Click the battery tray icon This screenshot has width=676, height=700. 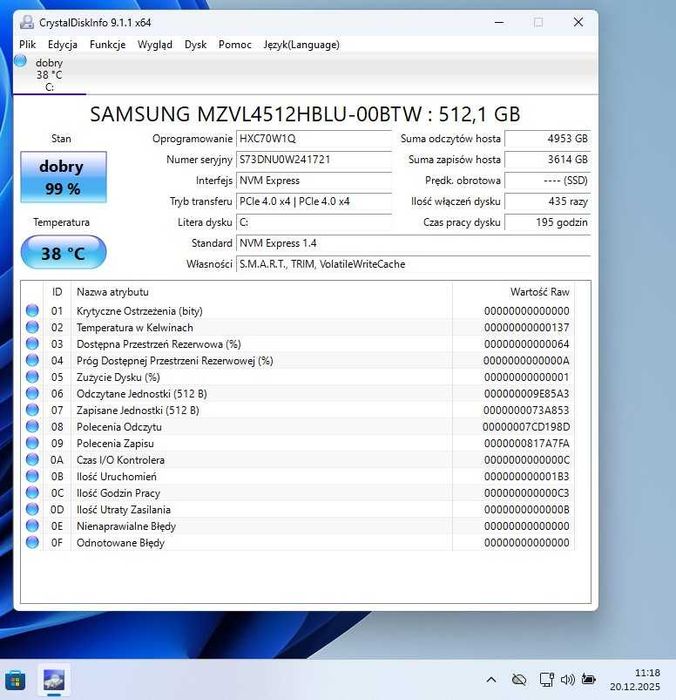point(588,679)
